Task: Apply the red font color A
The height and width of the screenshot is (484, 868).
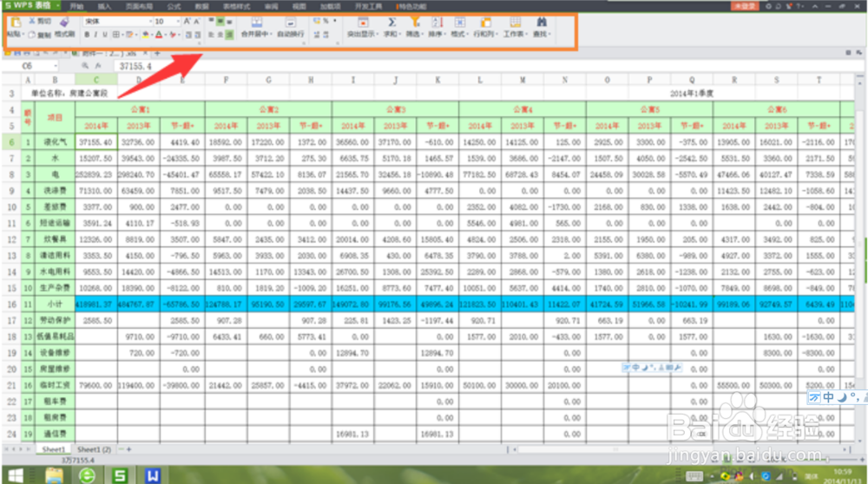Action: tap(159, 35)
